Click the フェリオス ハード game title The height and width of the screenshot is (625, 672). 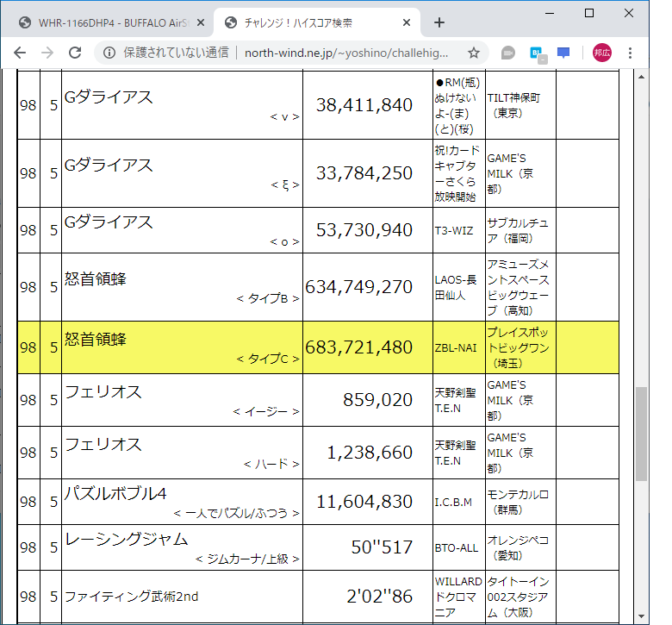coord(103,445)
